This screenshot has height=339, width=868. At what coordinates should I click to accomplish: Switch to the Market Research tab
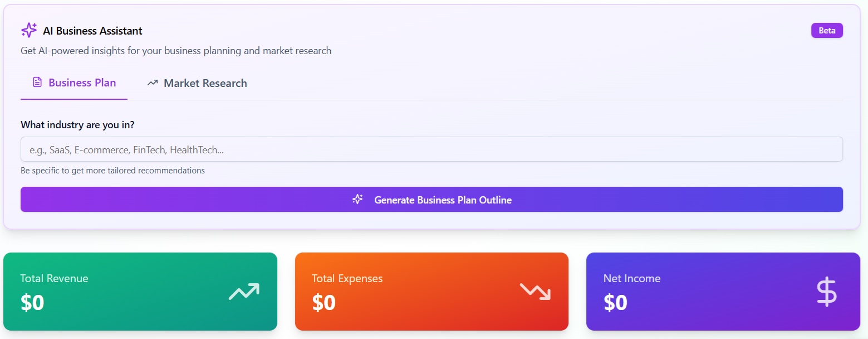click(x=205, y=83)
